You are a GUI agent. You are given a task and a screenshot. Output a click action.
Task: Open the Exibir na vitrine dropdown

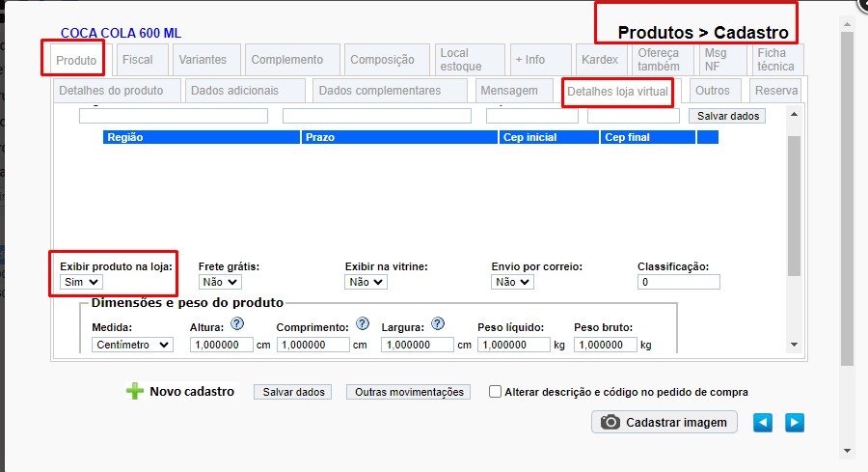coord(366,282)
